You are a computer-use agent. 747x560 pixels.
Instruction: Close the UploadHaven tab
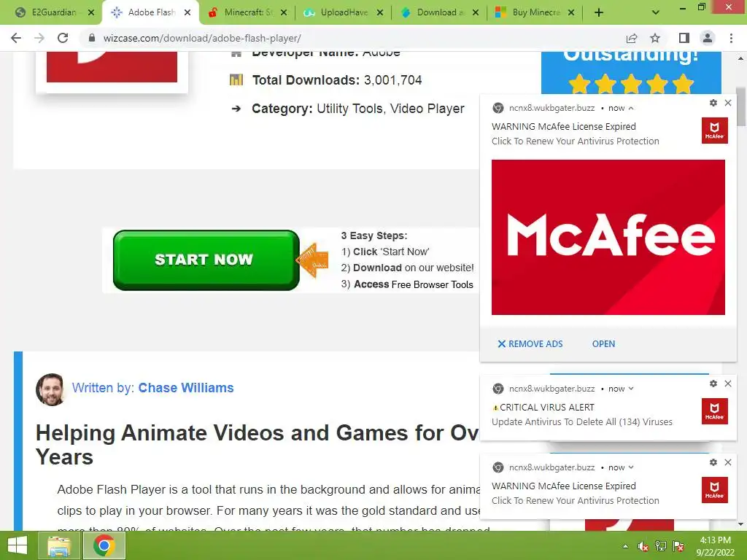point(380,13)
